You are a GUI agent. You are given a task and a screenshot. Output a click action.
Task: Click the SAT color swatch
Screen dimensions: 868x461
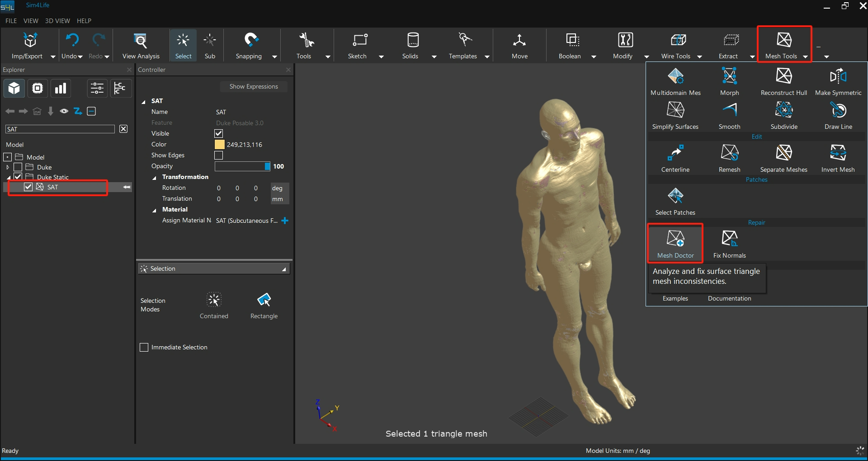pos(219,145)
